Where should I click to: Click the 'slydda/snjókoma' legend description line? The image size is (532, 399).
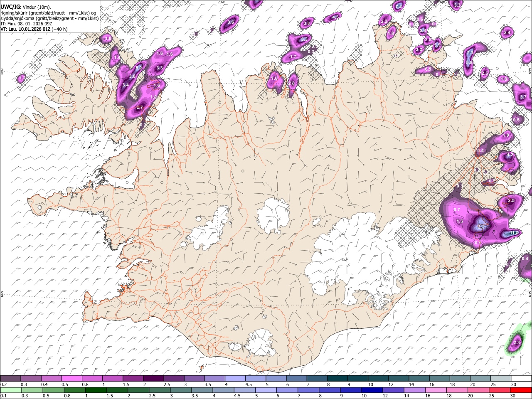(x=49, y=18)
